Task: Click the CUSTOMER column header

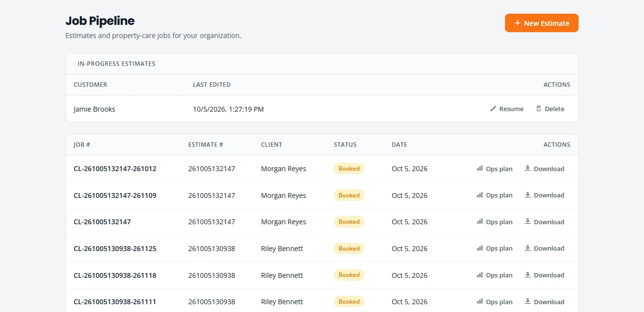Action: 90,85
